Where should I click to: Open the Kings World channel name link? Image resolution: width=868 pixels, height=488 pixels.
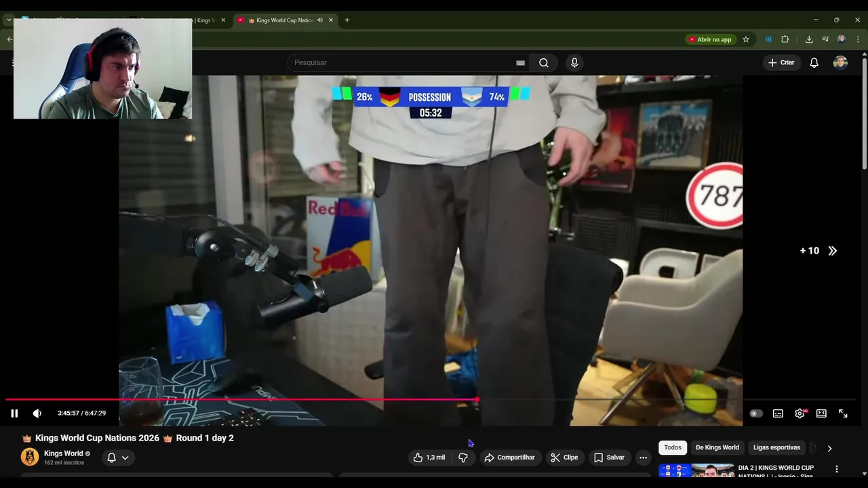tap(64, 453)
